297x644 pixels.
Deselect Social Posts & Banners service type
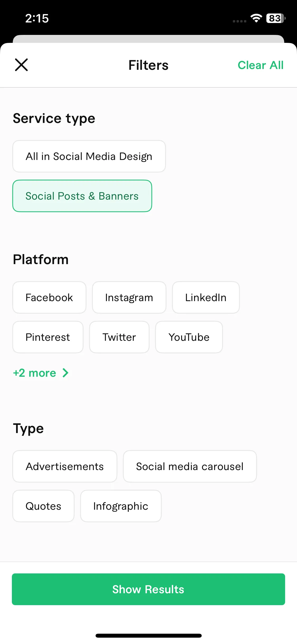[x=82, y=196]
